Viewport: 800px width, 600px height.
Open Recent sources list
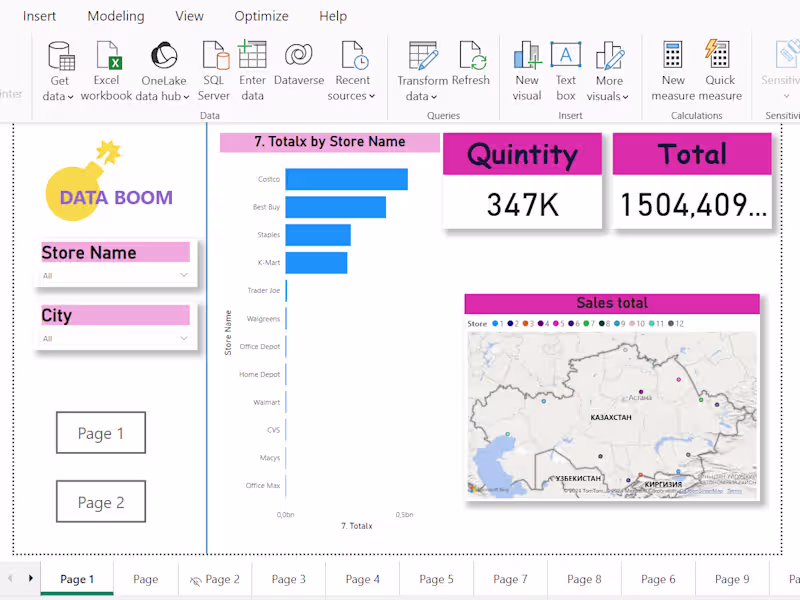352,71
